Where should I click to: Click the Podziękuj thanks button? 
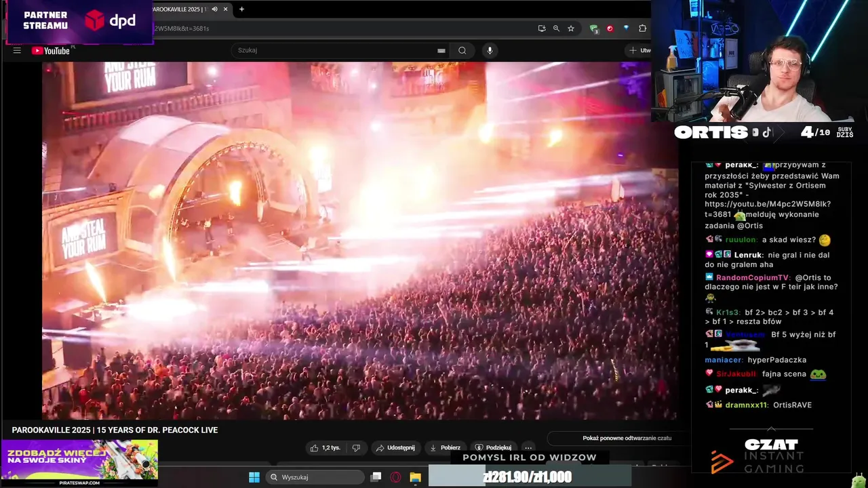point(493,447)
